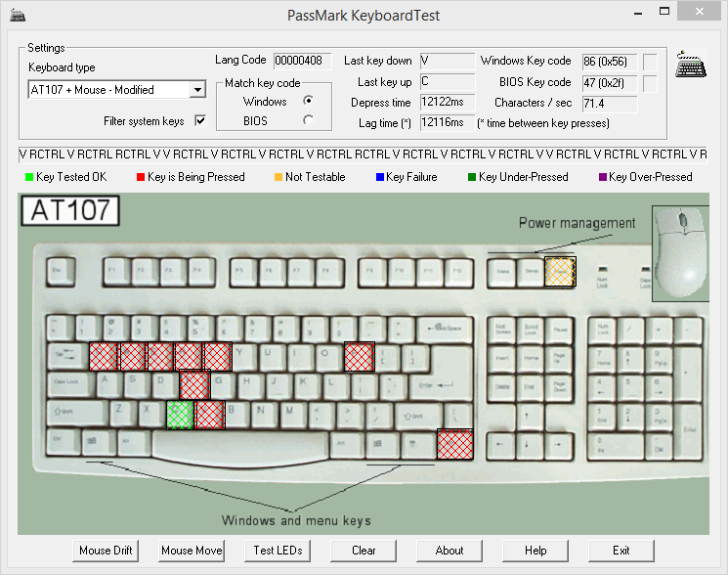728x575 pixels.
Task: Click the BIOS Key code value 47 (0x2f)
Action: coord(610,83)
